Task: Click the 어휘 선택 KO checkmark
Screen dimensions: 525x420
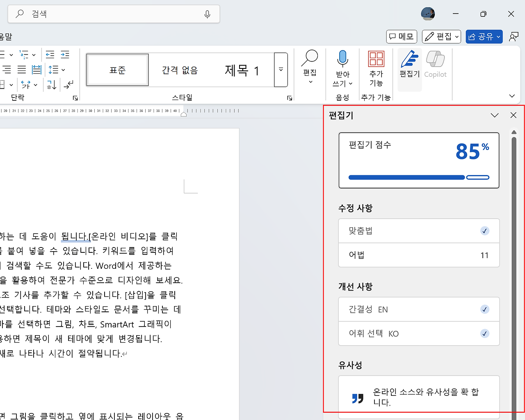Action: coord(485,334)
